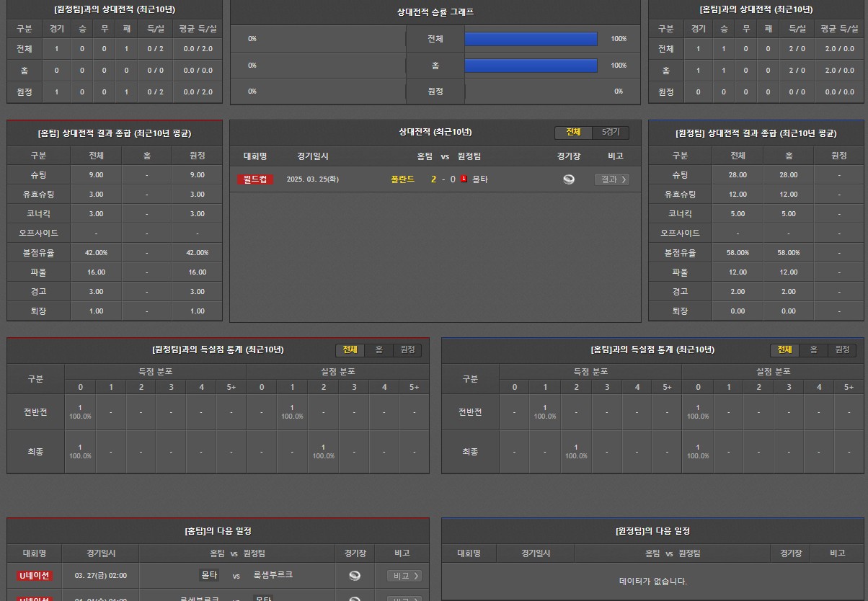Open the 결과 chevron for the 2025. 03. 25 match

coord(612,179)
